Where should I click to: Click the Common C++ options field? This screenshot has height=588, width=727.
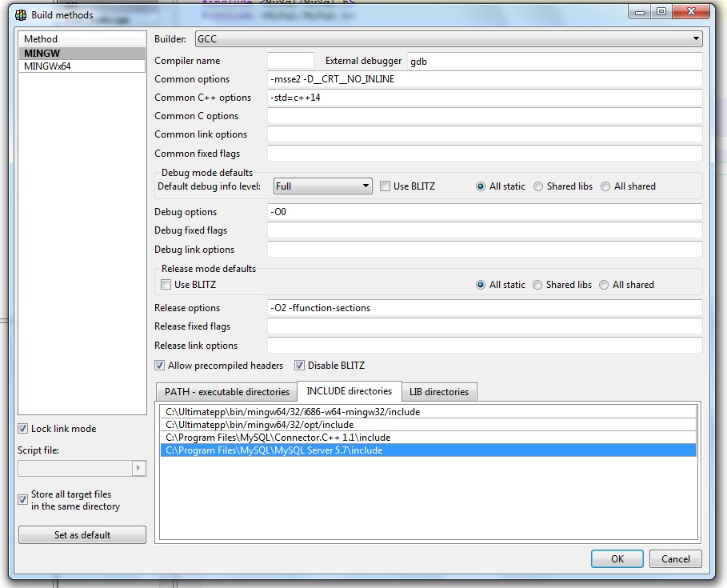485,98
